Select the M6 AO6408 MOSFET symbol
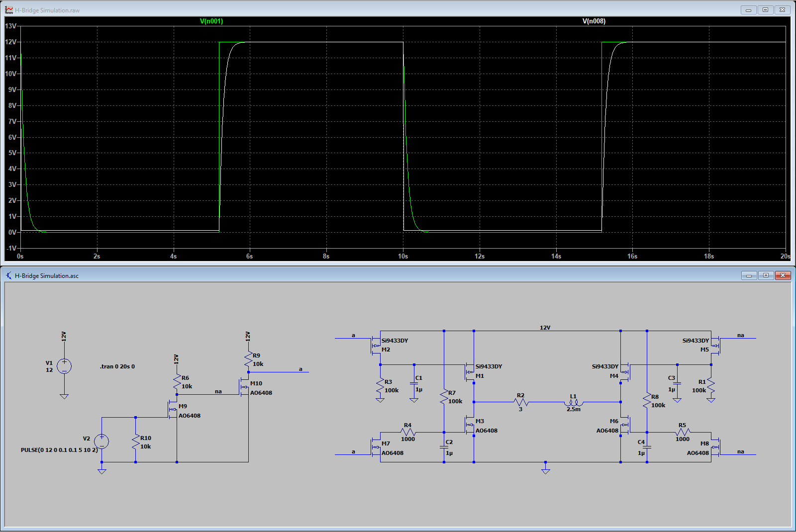This screenshot has width=796, height=532. point(624,425)
